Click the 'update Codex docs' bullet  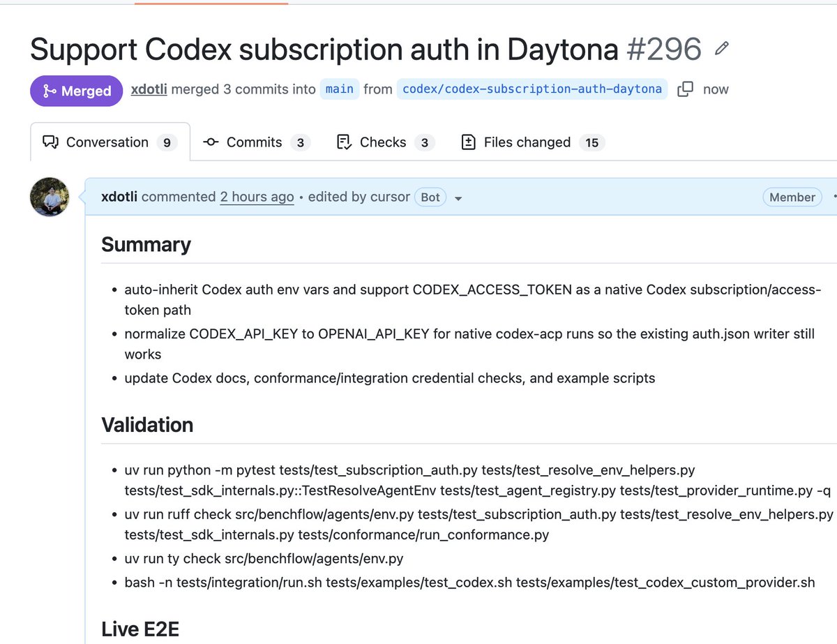389,378
